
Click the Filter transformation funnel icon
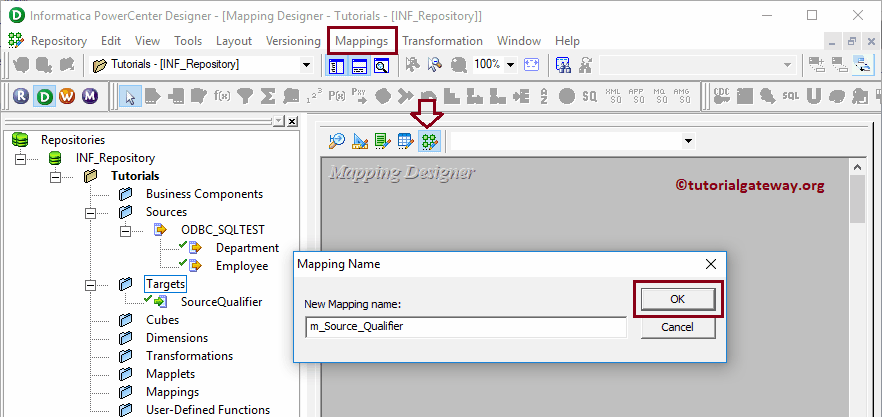click(244, 96)
